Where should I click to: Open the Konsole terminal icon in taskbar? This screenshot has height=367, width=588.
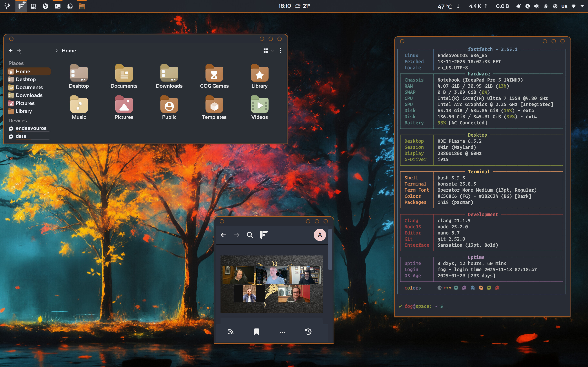coord(58,6)
